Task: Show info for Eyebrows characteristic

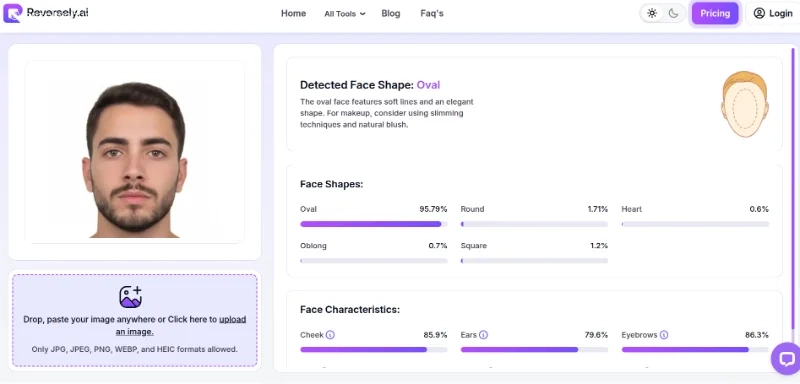Action: pyautogui.click(x=664, y=335)
